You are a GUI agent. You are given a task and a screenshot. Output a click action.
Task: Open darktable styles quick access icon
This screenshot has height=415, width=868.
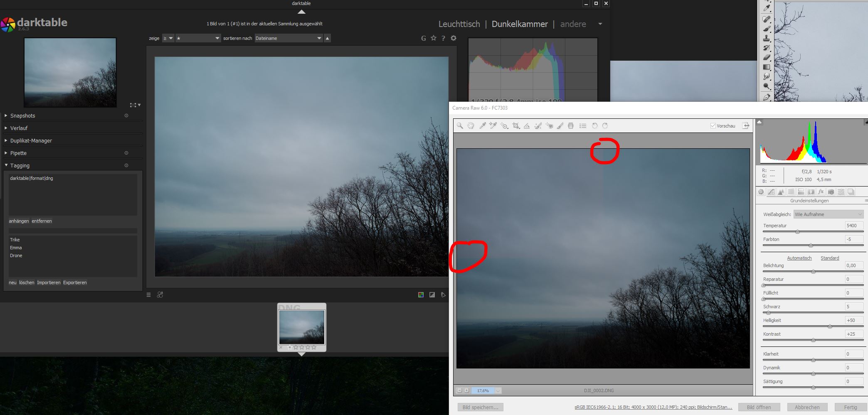pos(160,295)
